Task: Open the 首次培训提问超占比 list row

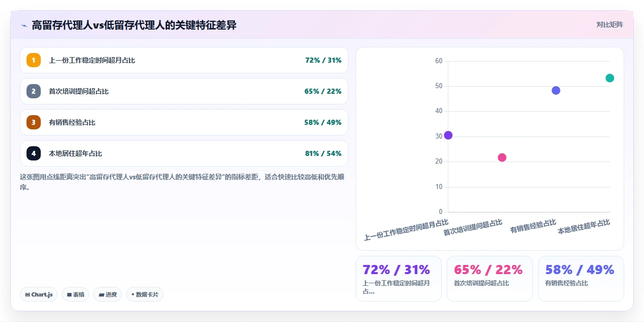Action: pos(184,91)
